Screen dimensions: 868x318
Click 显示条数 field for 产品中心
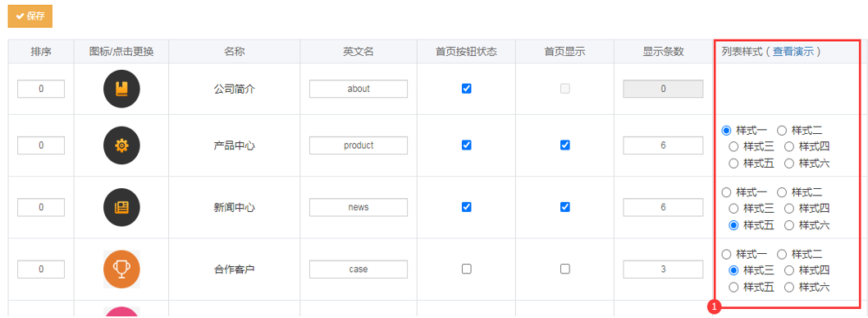(x=663, y=145)
